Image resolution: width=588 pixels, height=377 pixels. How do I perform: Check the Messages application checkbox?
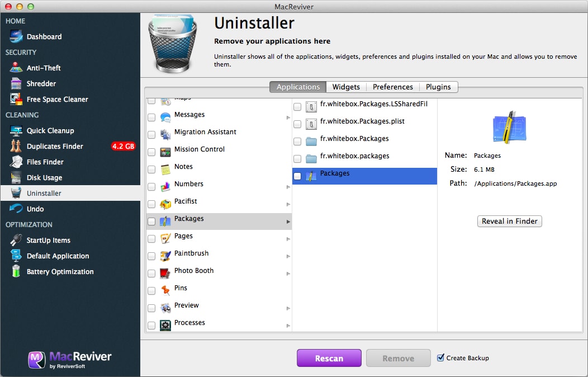pyautogui.click(x=151, y=117)
